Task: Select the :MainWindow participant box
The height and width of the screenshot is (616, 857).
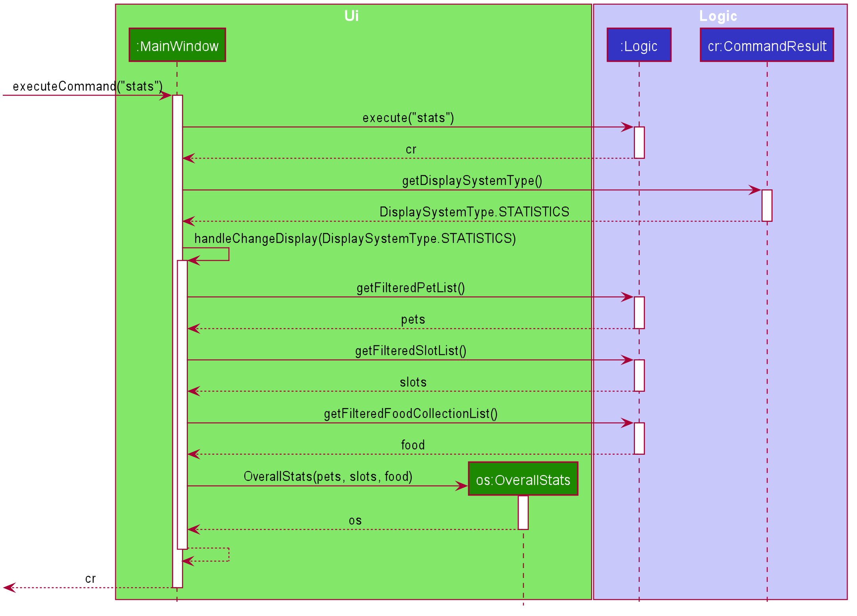Action: (x=177, y=45)
